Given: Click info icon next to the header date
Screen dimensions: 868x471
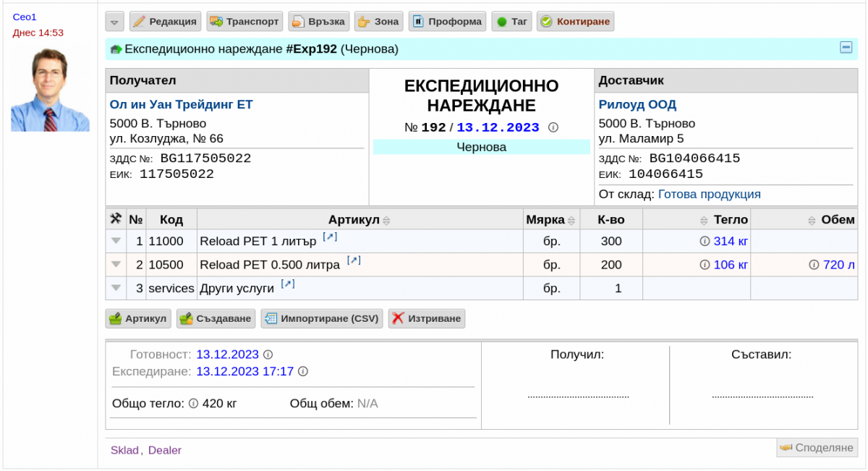Looking at the screenshot, I should tap(553, 127).
